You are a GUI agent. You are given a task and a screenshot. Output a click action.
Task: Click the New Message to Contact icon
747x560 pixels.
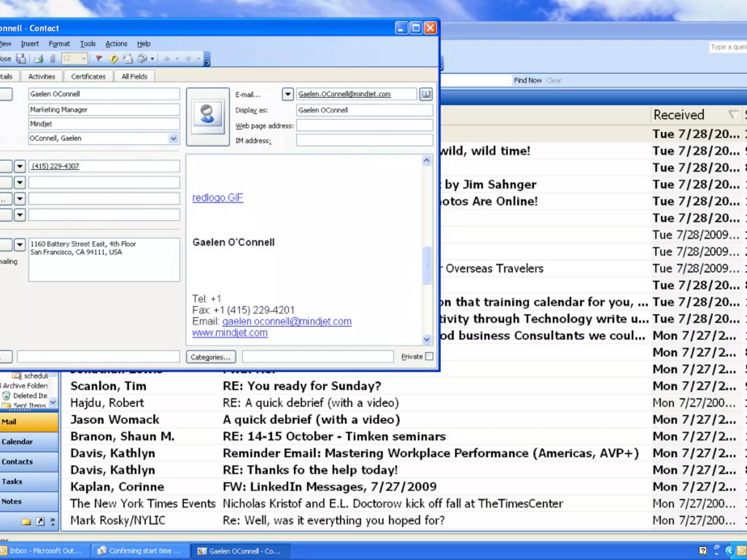coord(128,58)
